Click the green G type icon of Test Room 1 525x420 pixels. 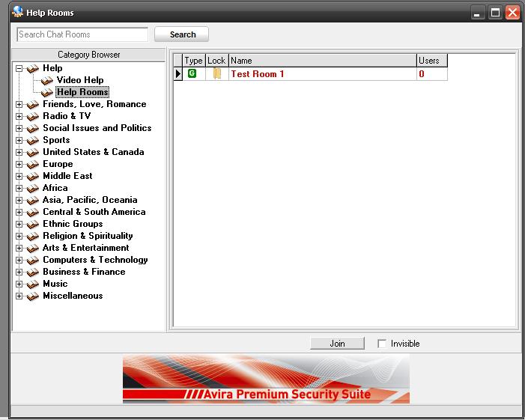click(x=192, y=73)
